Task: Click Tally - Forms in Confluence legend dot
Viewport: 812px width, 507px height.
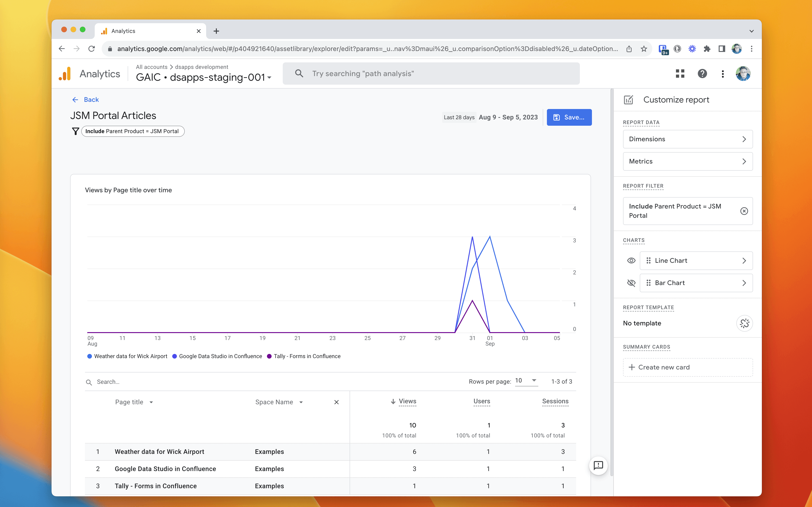Action: (269, 356)
